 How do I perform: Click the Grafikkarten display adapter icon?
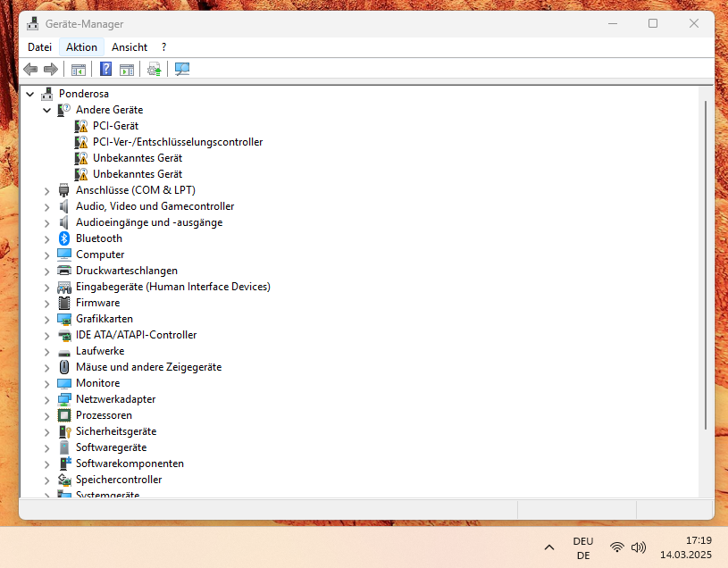click(x=64, y=319)
